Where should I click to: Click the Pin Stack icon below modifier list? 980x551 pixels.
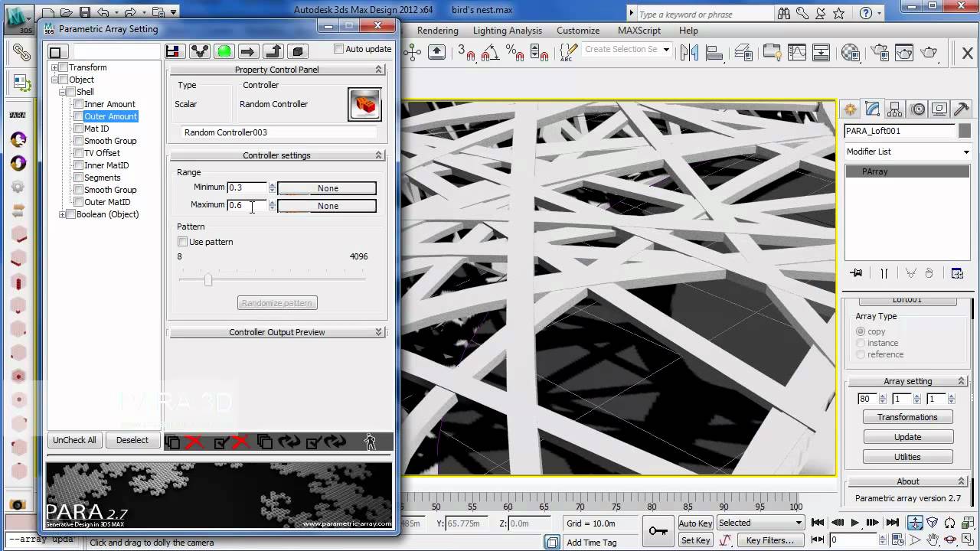[x=856, y=273]
